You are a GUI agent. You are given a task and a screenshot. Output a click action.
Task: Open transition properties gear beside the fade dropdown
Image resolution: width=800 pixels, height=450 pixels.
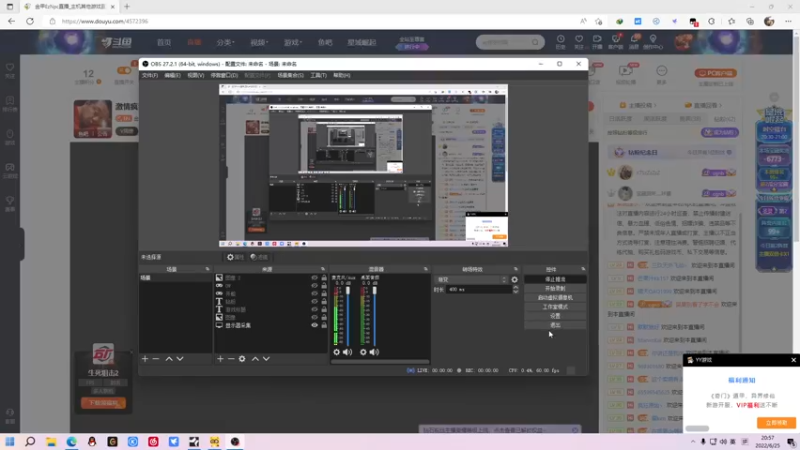(x=514, y=280)
